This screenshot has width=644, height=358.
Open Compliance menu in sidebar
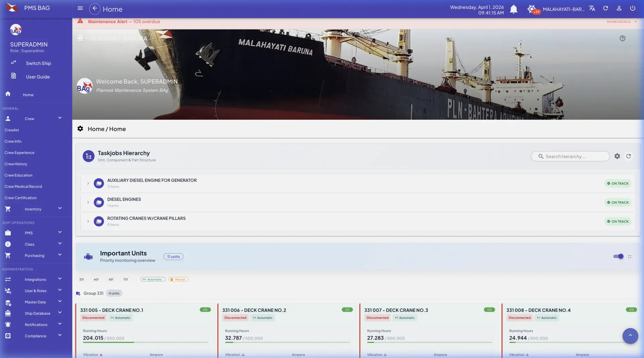36,336
